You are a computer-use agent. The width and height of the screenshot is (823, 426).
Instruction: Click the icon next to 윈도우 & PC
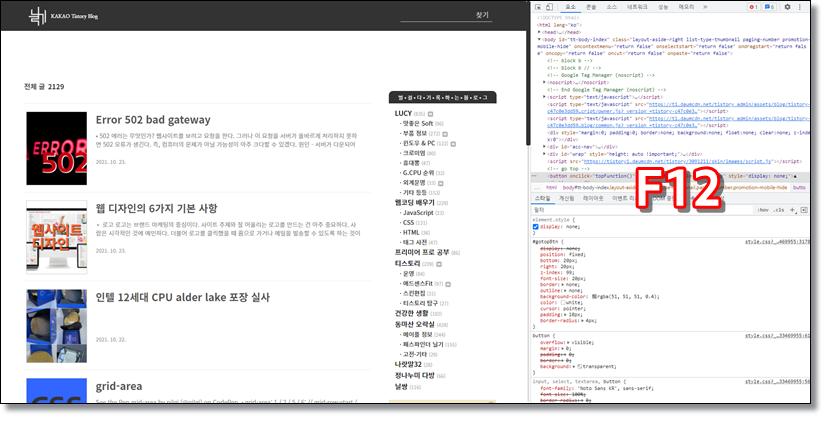click(x=453, y=144)
